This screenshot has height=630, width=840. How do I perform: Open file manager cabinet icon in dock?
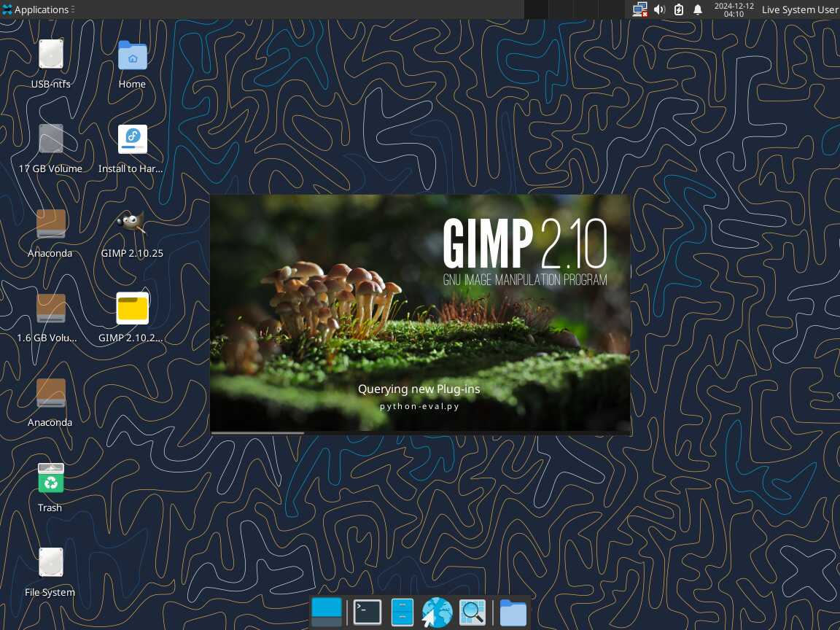coord(402,612)
